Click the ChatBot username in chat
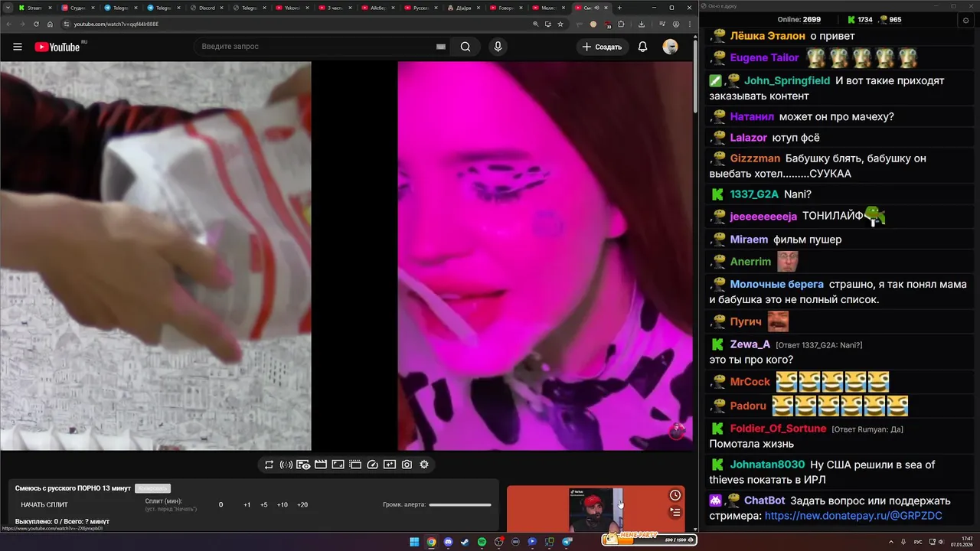 (764, 500)
